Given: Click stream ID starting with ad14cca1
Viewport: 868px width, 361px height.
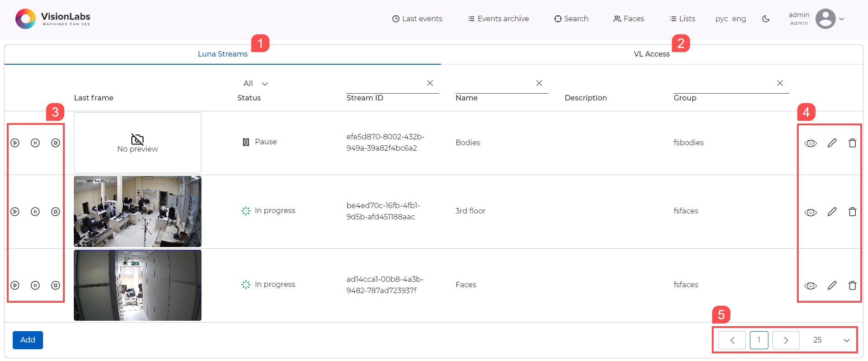Looking at the screenshot, I should [x=385, y=285].
